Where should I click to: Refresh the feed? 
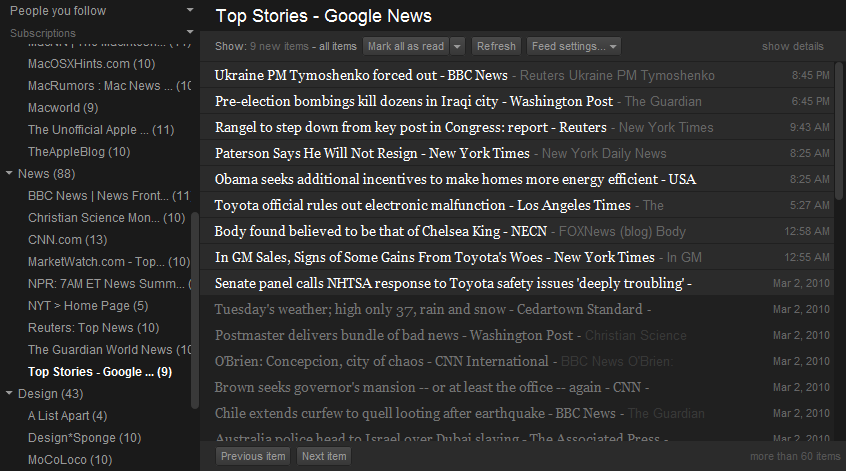(x=496, y=46)
